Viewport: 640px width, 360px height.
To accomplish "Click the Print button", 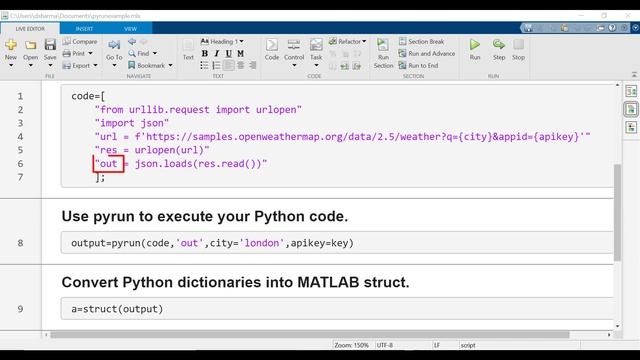I will (x=74, y=53).
